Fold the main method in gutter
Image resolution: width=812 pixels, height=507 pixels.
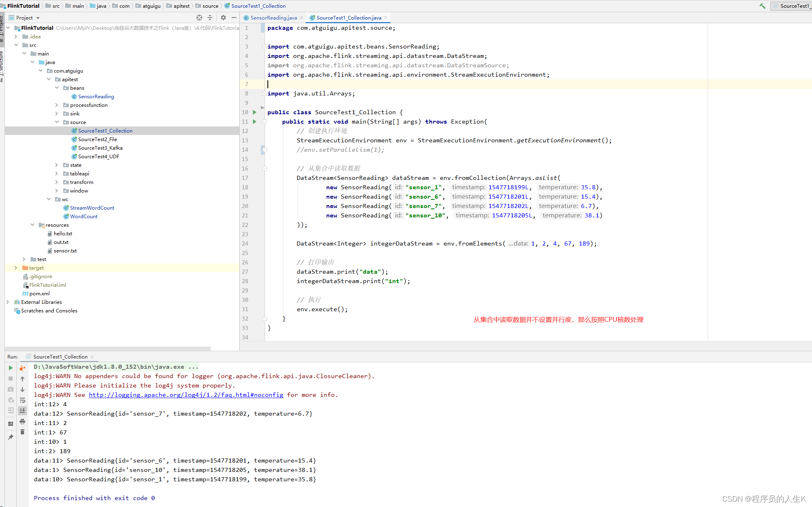(265, 122)
